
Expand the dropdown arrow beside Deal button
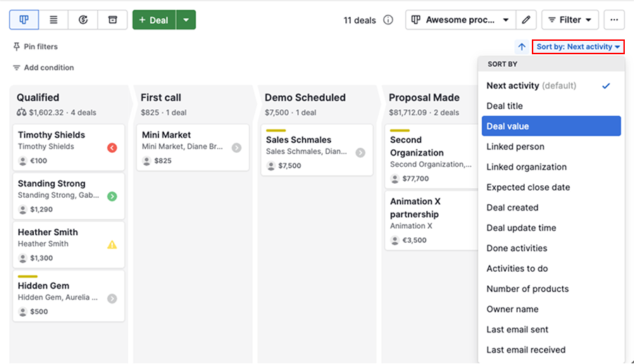[x=186, y=20]
